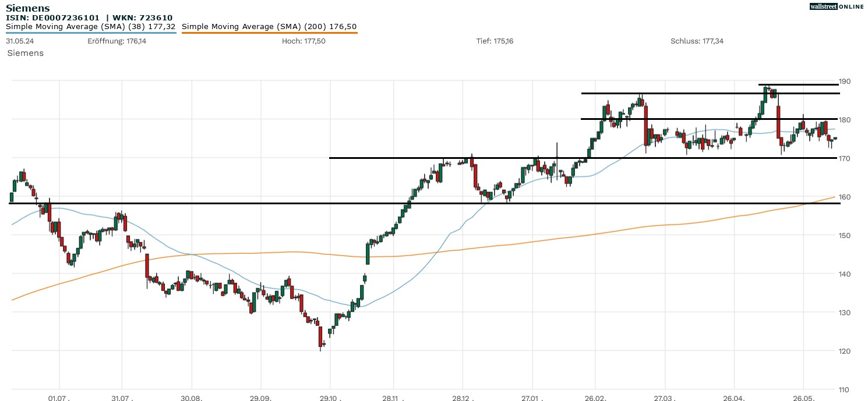The height and width of the screenshot is (401, 868).
Task: Click the Siemens chart title
Action: click(27, 8)
